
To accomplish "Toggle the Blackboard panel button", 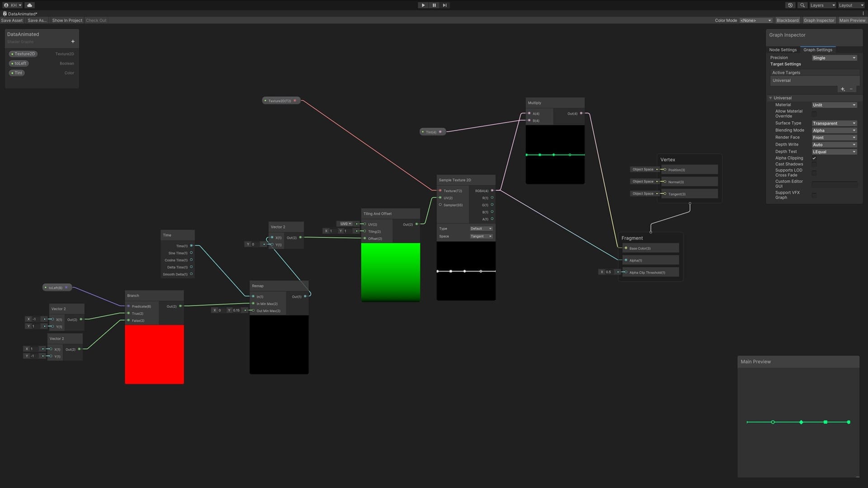I will 787,20.
